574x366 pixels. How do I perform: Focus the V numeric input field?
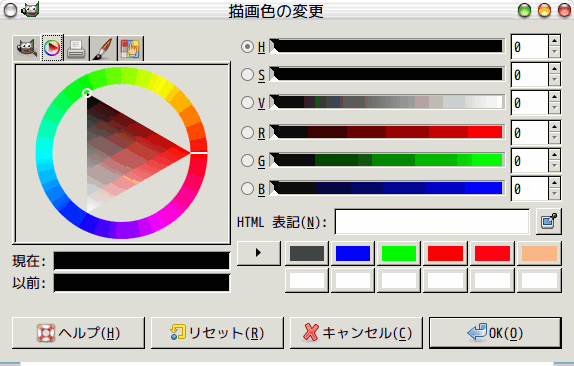pos(530,102)
